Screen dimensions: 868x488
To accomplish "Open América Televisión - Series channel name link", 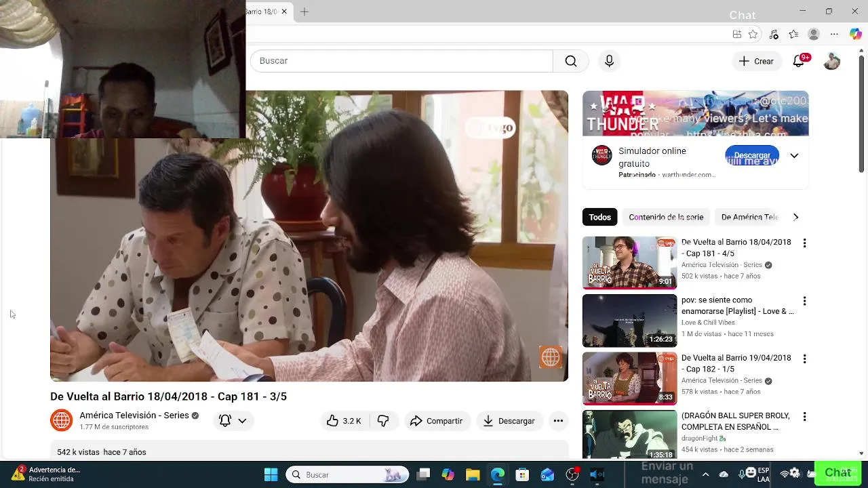I will point(134,415).
